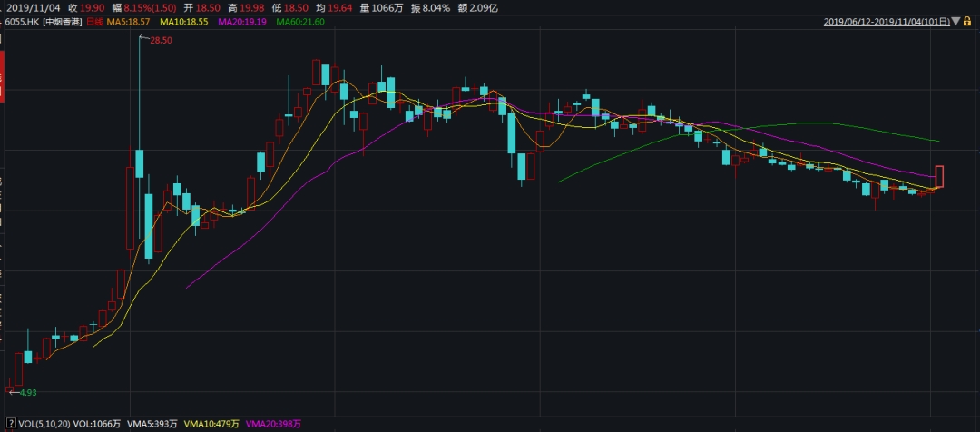The image size is (980, 432).
Task: Click the MA60:21.60 moving average label
Action: [300, 20]
